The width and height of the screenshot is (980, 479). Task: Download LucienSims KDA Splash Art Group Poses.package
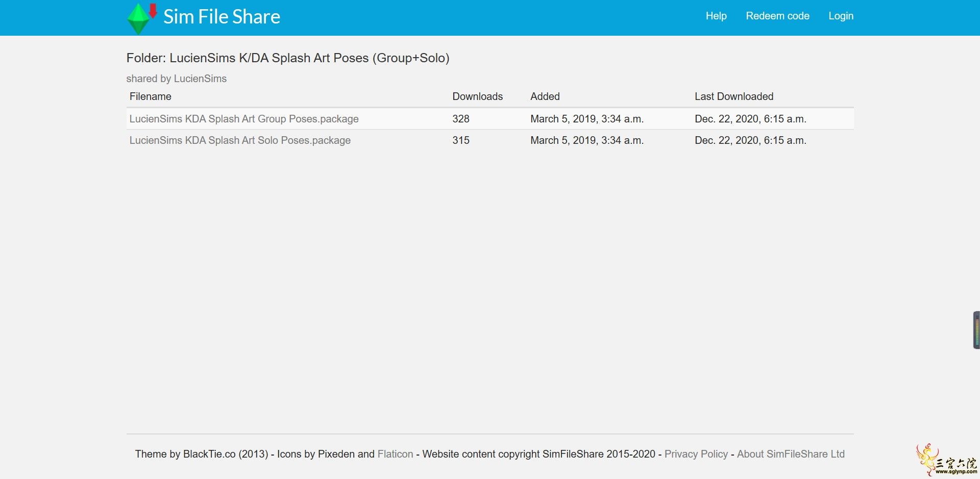pos(244,119)
